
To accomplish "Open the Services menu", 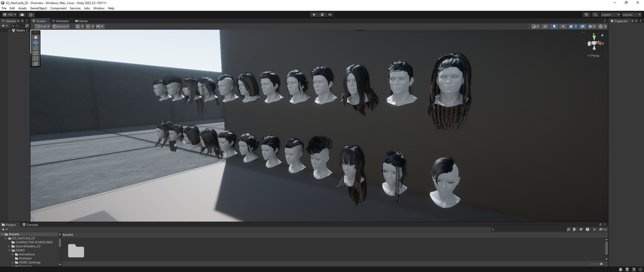I will (75, 8).
